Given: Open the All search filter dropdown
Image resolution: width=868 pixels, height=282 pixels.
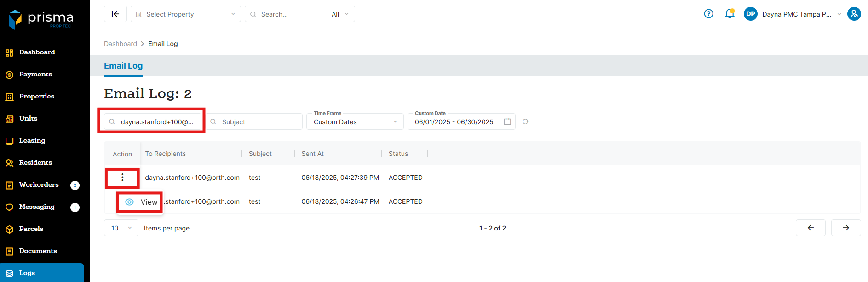Looking at the screenshot, I should (340, 14).
